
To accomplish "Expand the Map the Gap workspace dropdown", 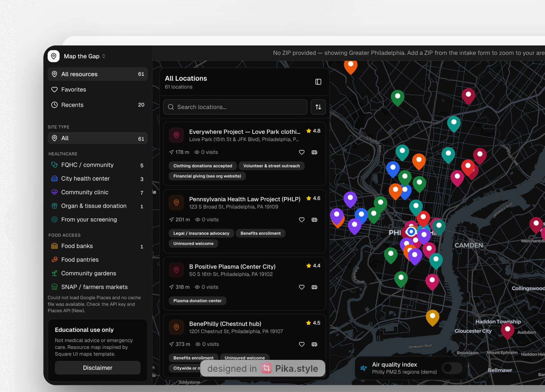I will point(104,56).
